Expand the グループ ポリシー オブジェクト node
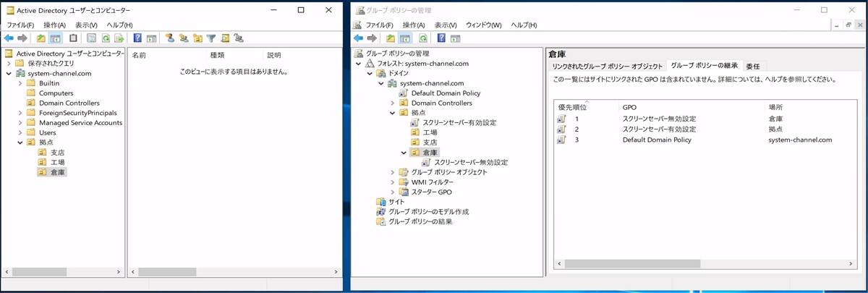Viewport: 868px width, 293px height. (x=393, y=172)
